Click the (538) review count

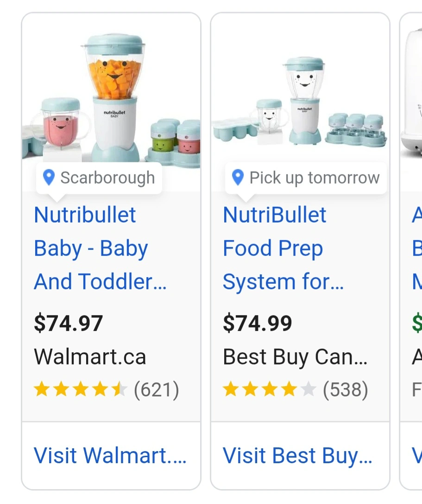345,390
